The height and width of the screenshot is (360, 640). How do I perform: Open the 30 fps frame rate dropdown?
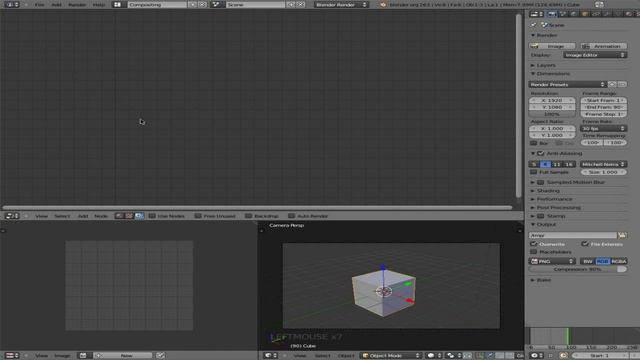tap(603, 129)
